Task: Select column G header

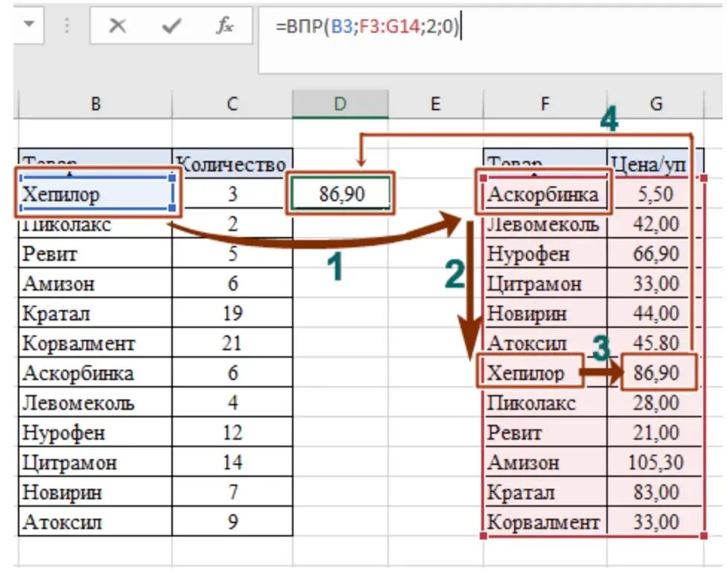Action: 655,104
